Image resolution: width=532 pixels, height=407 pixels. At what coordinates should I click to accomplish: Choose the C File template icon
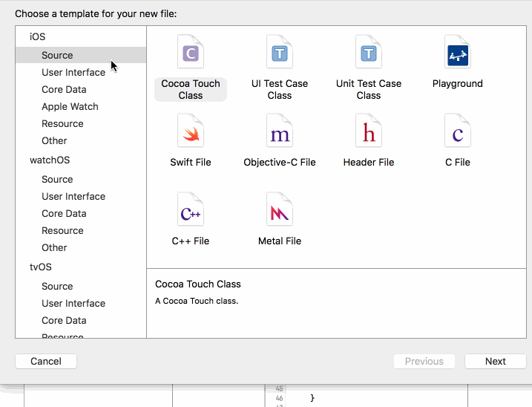[458, 131]
